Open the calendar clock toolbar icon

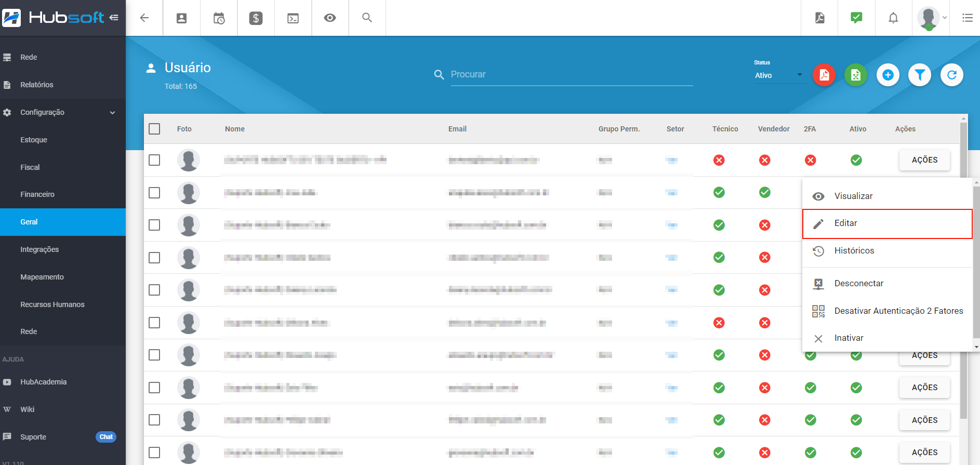219,18
